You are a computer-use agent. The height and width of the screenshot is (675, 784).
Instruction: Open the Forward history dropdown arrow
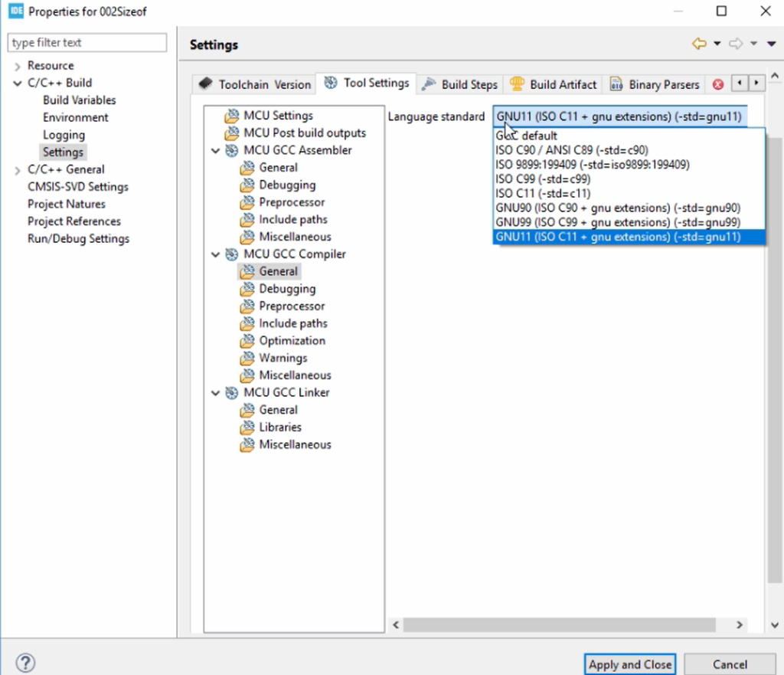click(753, 44)
